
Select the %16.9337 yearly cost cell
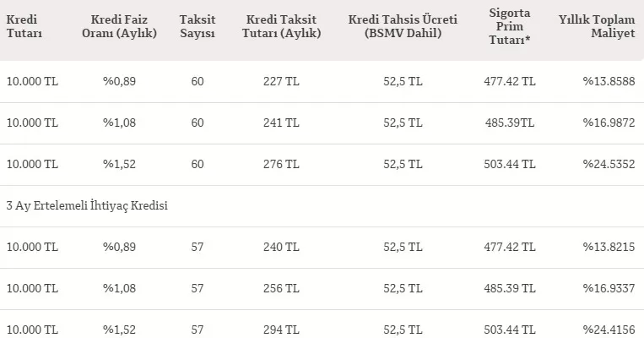point(608,289)
